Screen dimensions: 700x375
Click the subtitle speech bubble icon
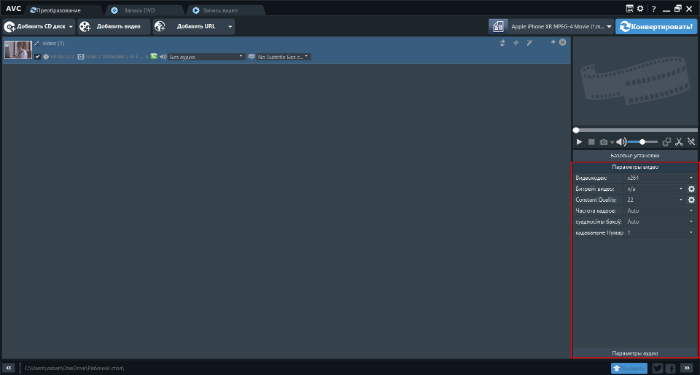(x=252, y=57)
